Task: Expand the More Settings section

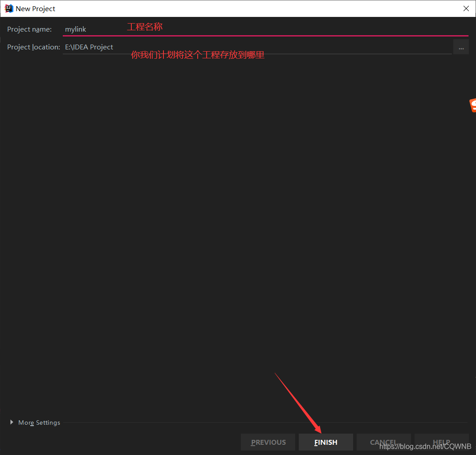Action: point(35,422)
